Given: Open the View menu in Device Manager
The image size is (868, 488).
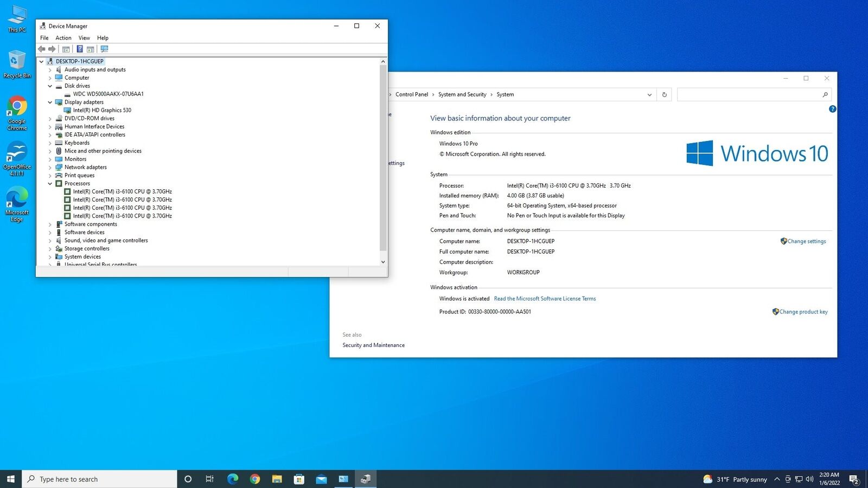Looking at the screenshot, I should 84,38.
